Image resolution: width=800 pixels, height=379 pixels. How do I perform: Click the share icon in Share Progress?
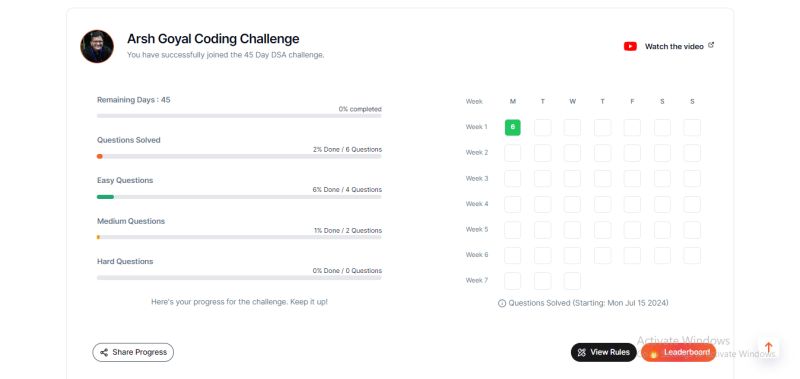click(104, 352)
